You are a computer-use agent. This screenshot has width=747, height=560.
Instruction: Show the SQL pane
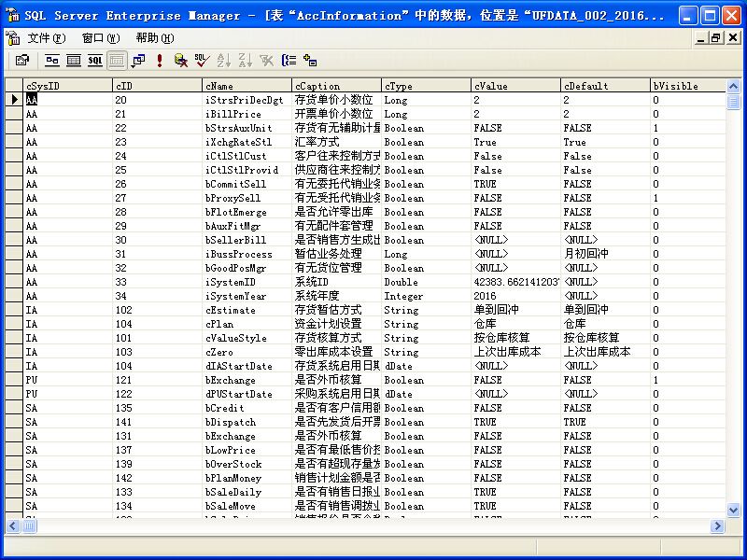[x=93, y=60]
